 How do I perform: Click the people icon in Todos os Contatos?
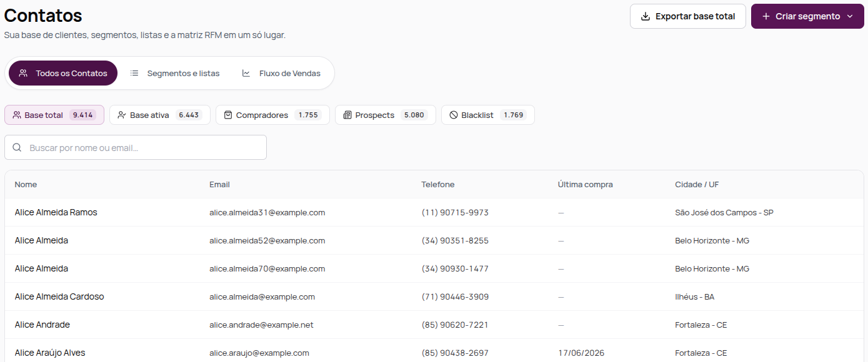click(23, 73)
